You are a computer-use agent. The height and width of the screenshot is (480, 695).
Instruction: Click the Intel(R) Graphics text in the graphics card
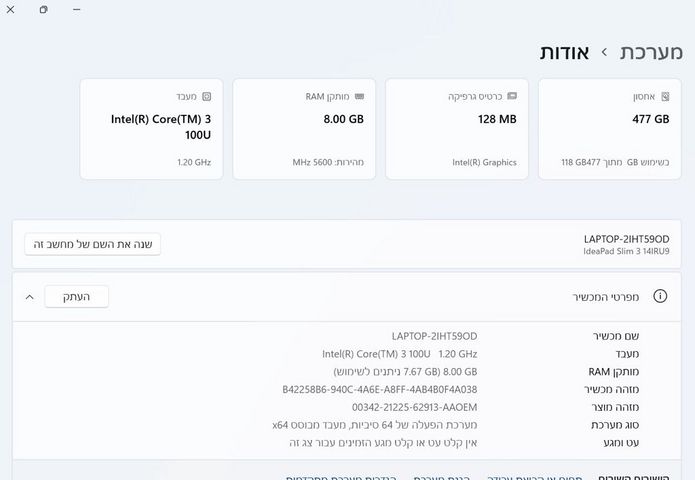pos(484,162)
